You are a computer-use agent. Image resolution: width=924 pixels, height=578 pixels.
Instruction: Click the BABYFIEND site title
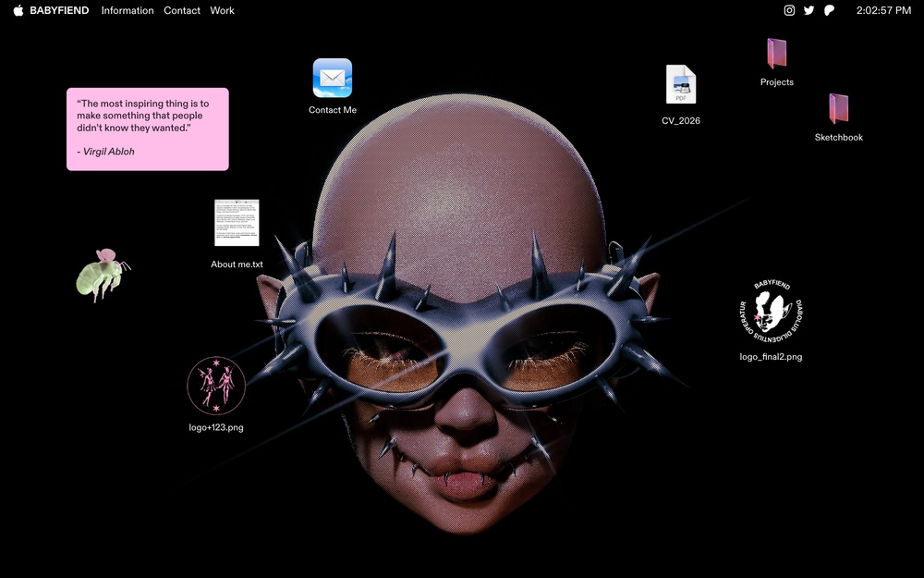coord(59,10)
